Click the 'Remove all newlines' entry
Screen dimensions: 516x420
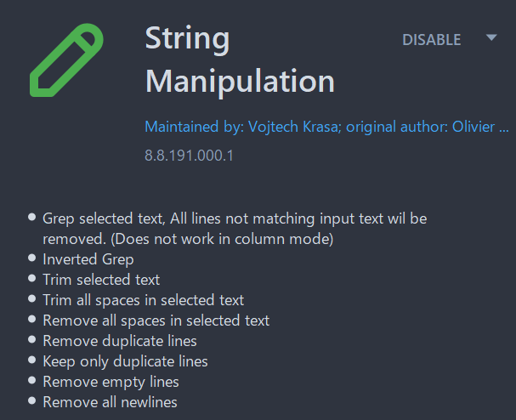tap(110, 402)
